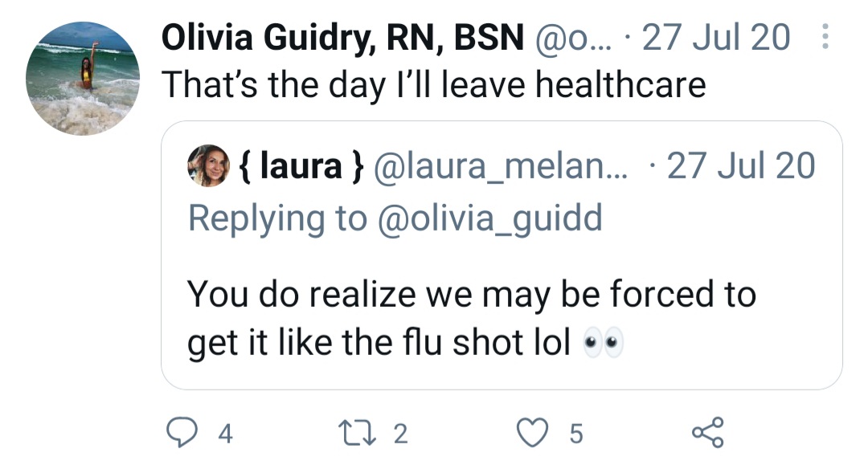
Task: Click the retweet count 2
Action: pos(400,434)
